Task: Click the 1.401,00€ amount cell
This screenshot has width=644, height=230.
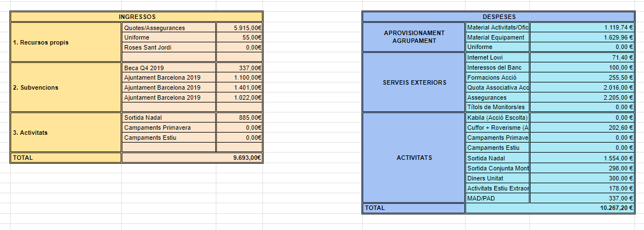Action: [240, 87]
